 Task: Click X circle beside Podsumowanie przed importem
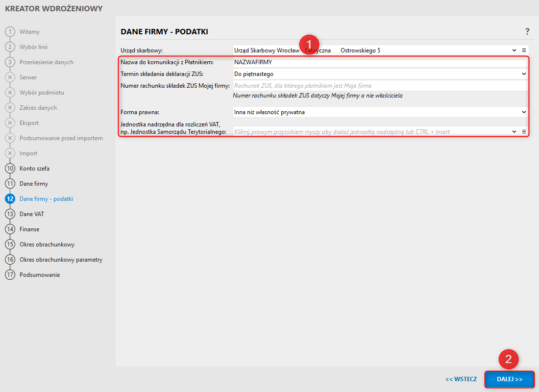(10, 138)
